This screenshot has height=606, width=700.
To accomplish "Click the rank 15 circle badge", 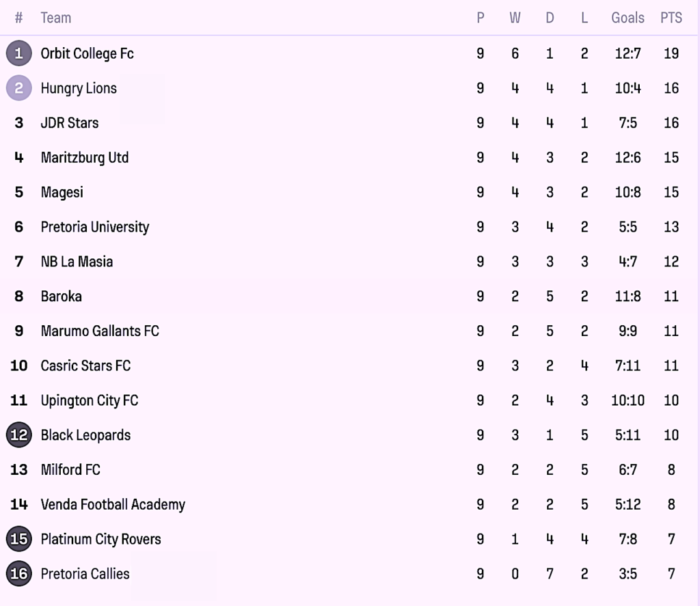I will click(18, 539).
